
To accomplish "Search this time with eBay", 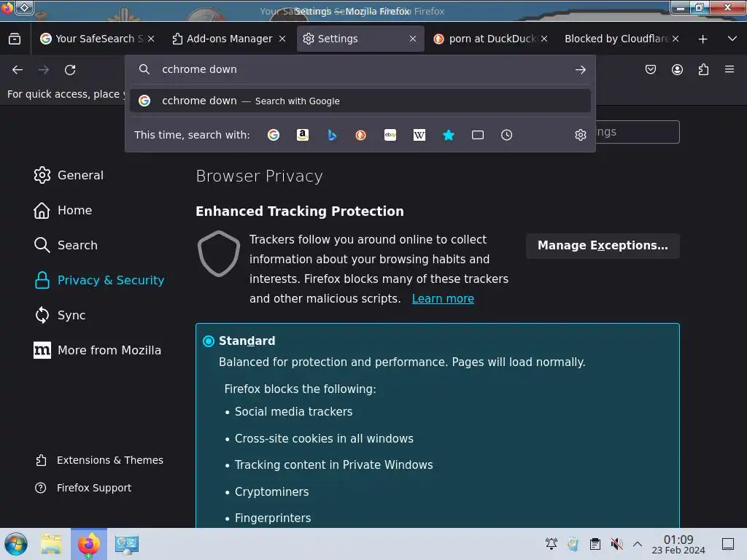I will coord(390,135).
